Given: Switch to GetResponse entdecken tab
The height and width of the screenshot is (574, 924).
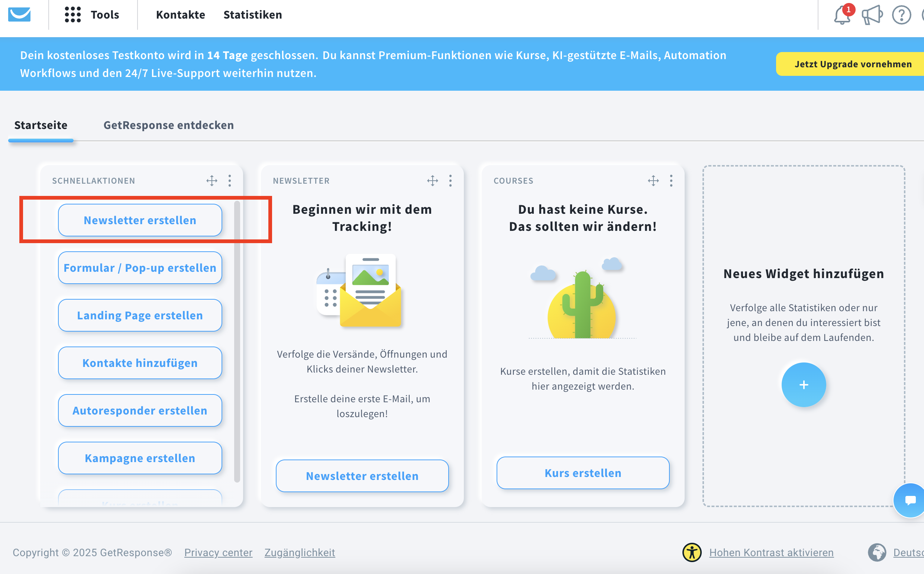Looking at the screenshot, I should (x=168, y=125).
